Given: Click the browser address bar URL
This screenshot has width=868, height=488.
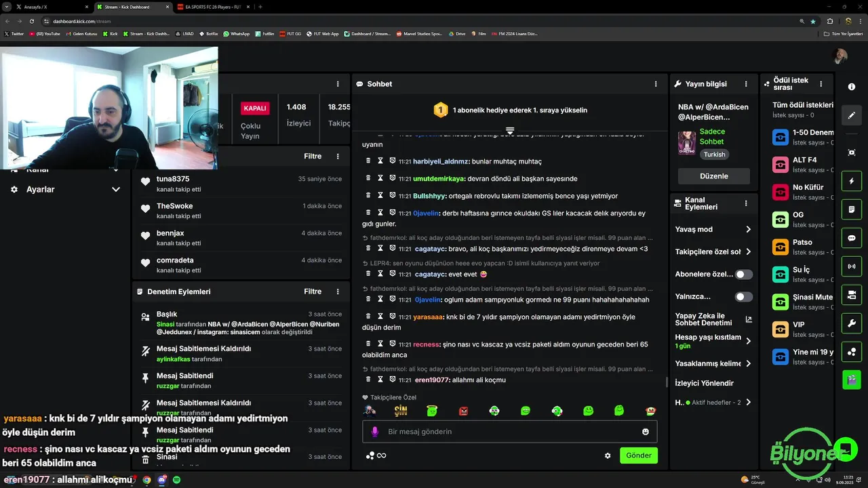Looking at the screenshot, I should (81, 21).
